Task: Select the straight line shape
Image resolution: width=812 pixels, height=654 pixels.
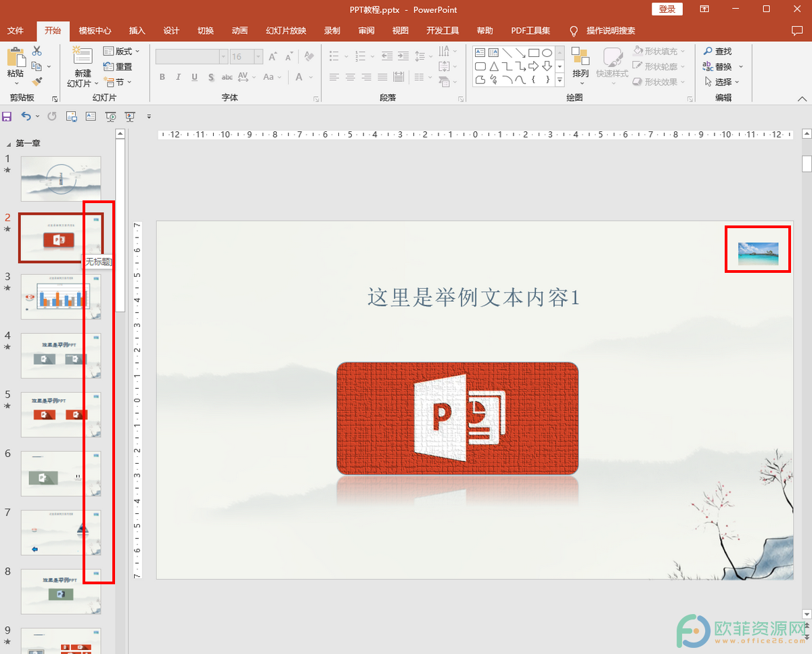Action: (507, 52)
